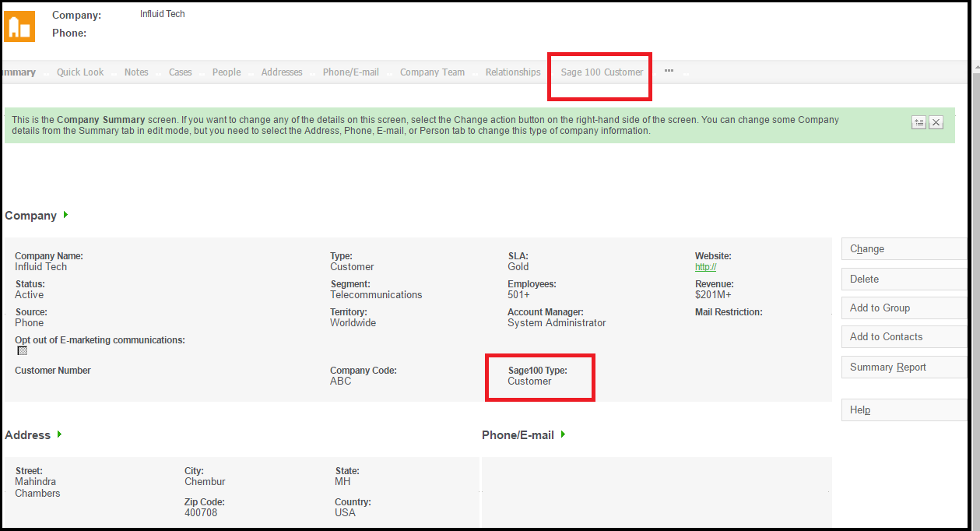Click the Company Code value ABC

[340, 382]
